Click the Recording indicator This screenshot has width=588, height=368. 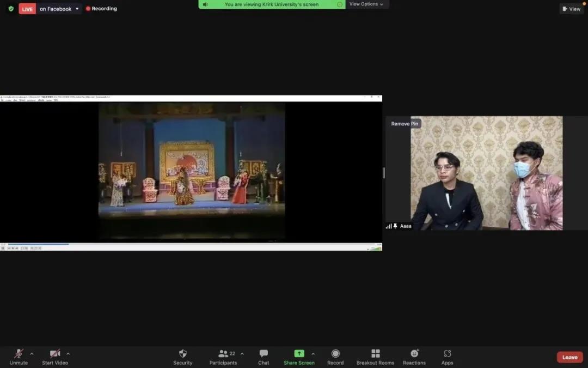(101, 8)
